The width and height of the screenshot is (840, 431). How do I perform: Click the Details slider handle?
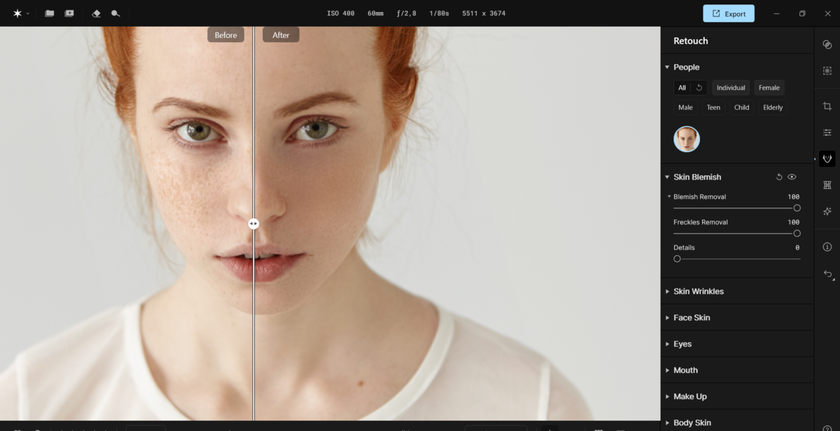(x=677, y=259)
